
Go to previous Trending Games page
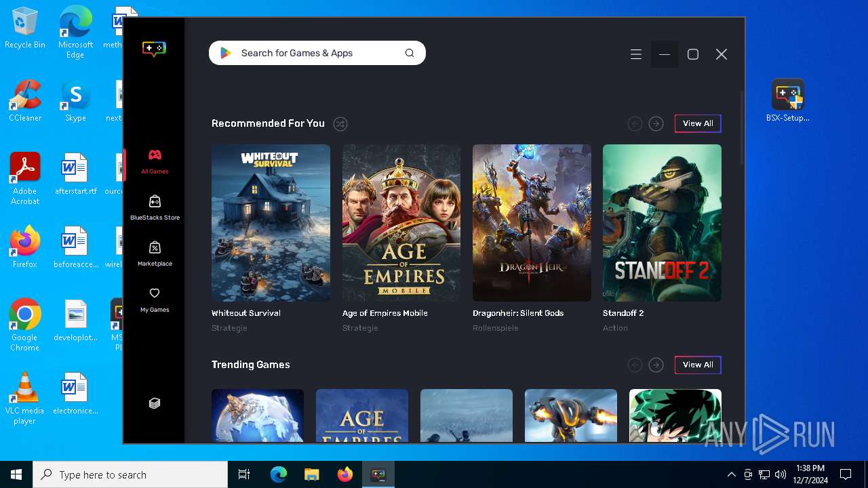(x=635, y=365)
